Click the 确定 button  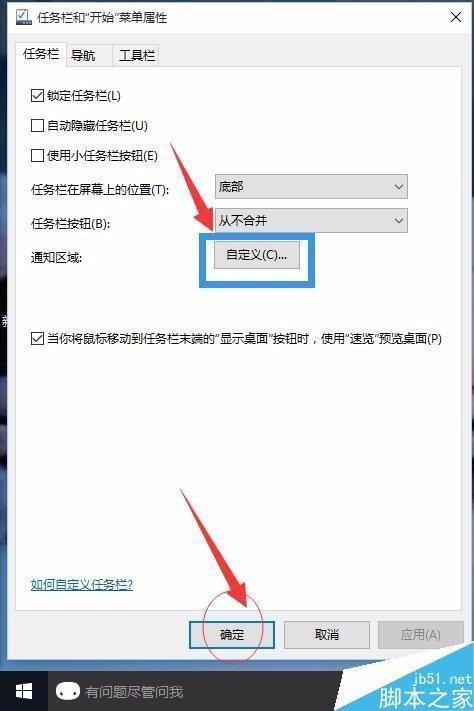232,634
